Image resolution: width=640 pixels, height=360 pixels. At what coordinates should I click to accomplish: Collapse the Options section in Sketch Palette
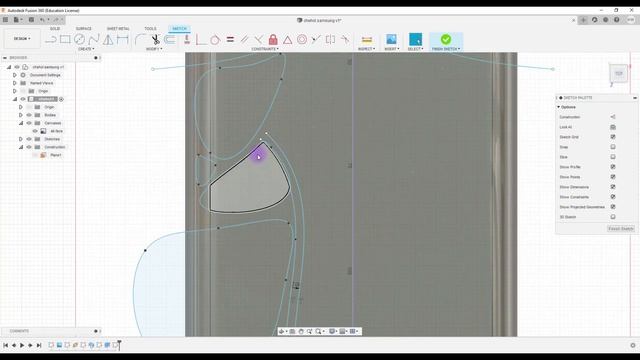(x=559, y=107)
